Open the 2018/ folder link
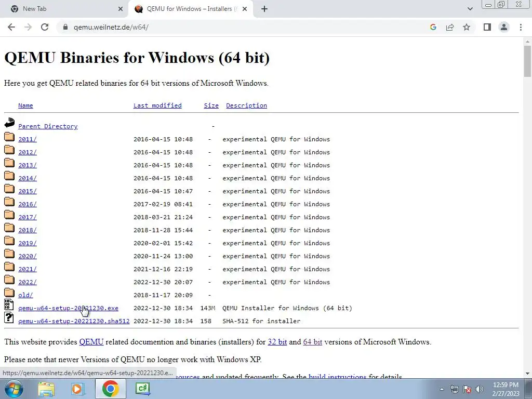The width and height of the screenshot is (532, 399). pos(27,230)
